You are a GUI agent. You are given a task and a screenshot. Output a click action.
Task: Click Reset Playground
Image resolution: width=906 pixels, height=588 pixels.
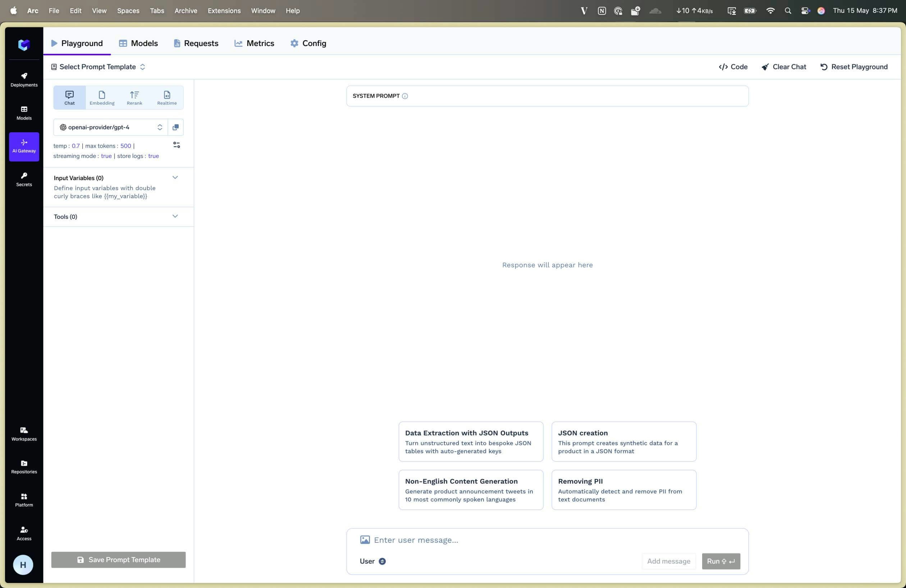(x=854, y=67)
